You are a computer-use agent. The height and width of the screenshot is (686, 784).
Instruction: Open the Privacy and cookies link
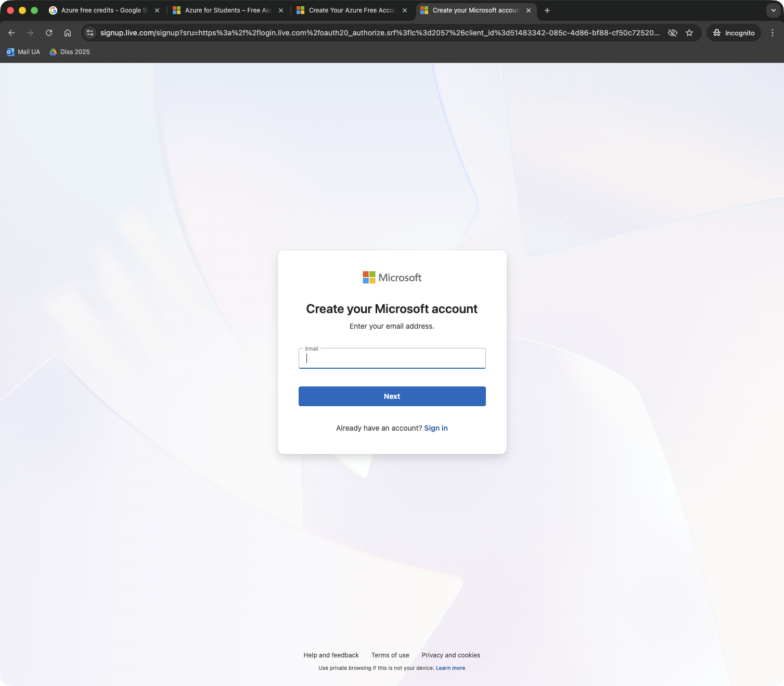451,655
